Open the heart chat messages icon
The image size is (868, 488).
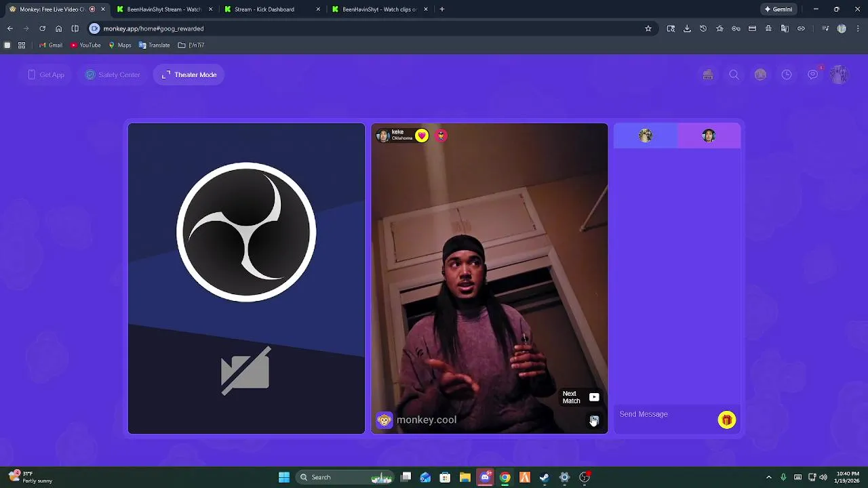pyautogui.click(x=813, y=75)
